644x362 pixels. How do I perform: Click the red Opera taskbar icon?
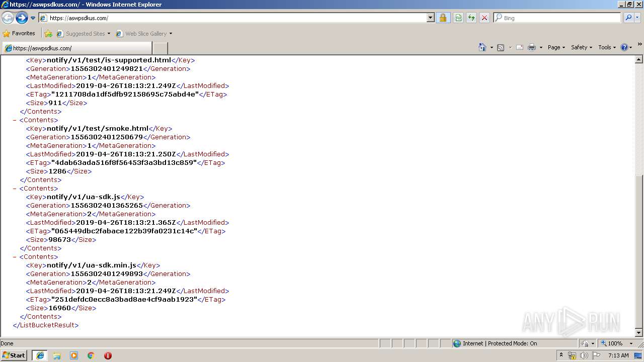108,355
